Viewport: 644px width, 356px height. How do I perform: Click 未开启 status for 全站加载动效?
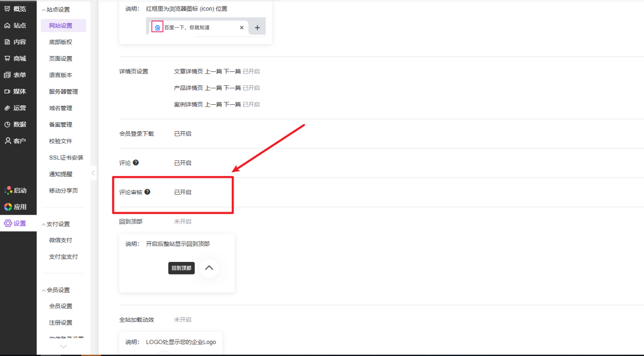tap(183, 320)
